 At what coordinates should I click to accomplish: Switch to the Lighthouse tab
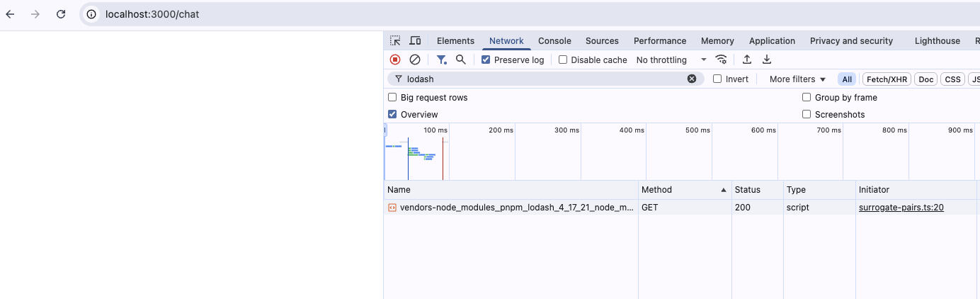937,41
